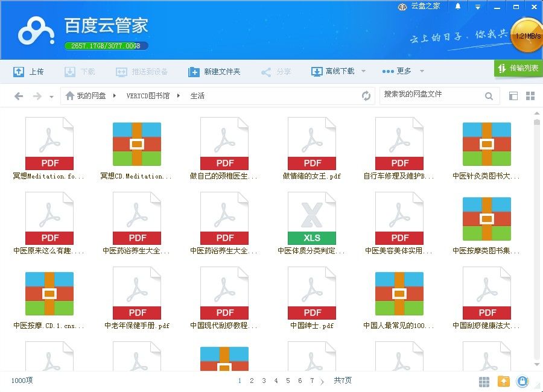Navigate to 我的网盘 home breadcrumb
543x392 pixels.
point(86,95)
